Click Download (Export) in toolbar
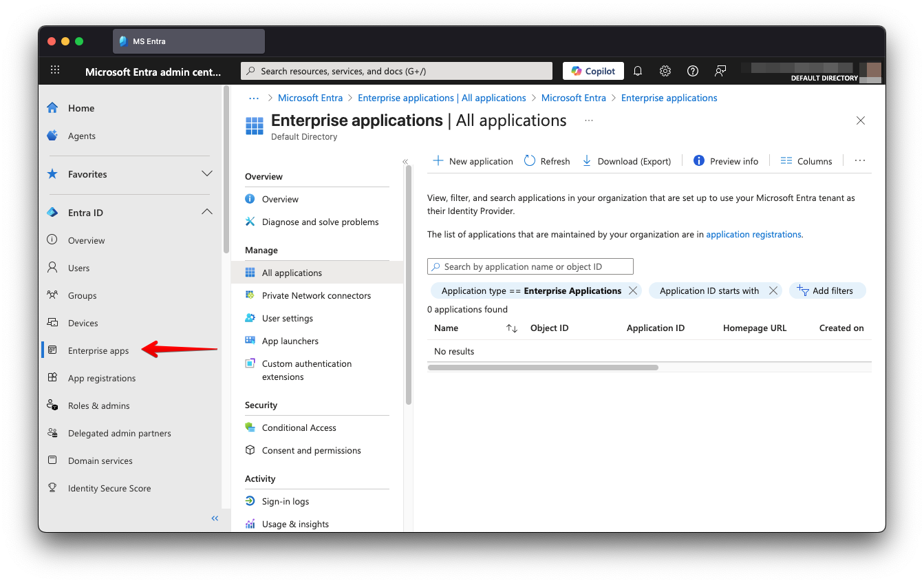Viewport: 924px width, 583px height. [x=627, y=161]
